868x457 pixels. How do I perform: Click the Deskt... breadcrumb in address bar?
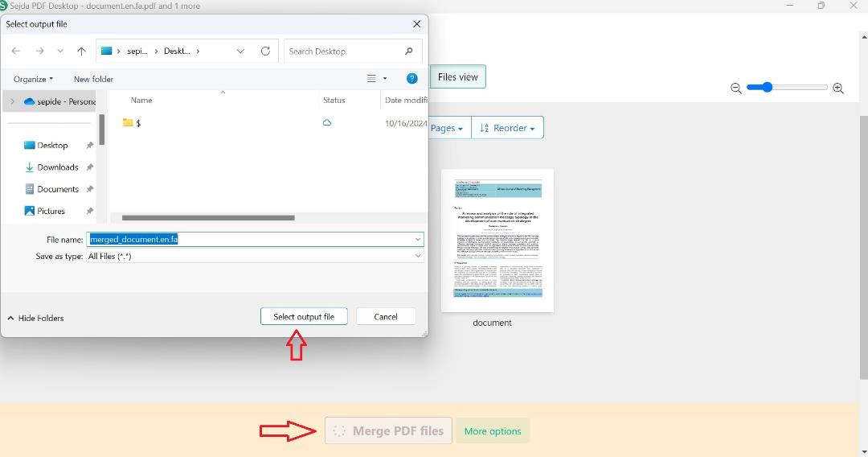(x=177, y=51)
